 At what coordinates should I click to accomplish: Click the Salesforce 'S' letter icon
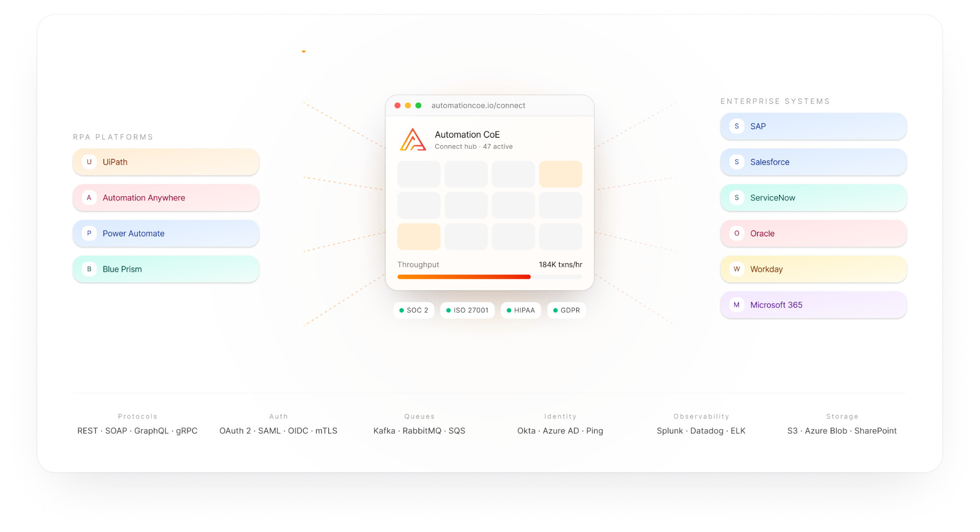pos(736,162)
